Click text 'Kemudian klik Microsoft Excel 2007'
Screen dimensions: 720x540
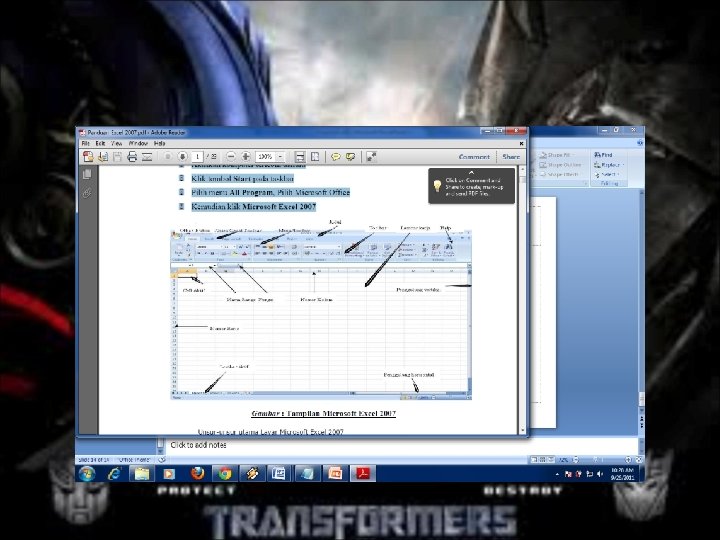[x=253, y=207]
